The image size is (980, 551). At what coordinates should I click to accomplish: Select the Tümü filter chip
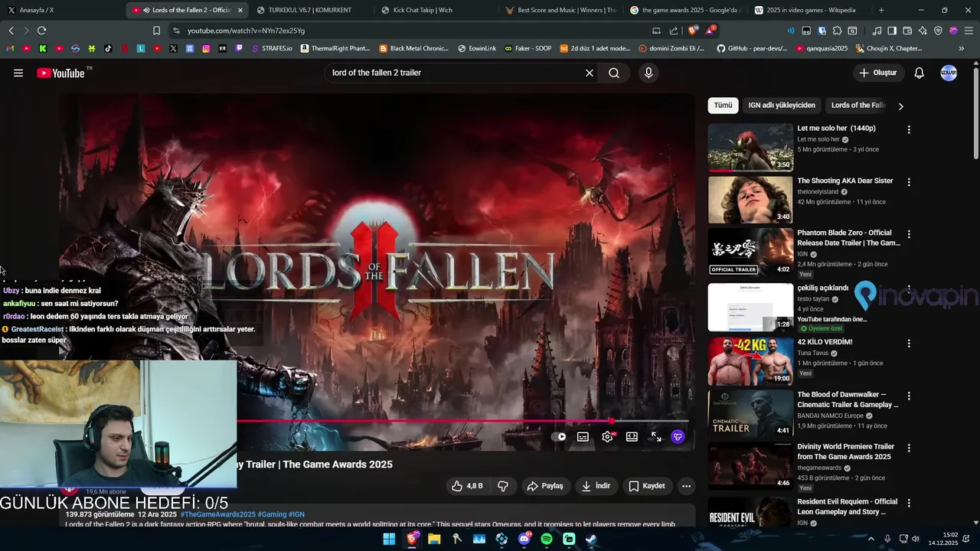[723, 105]
